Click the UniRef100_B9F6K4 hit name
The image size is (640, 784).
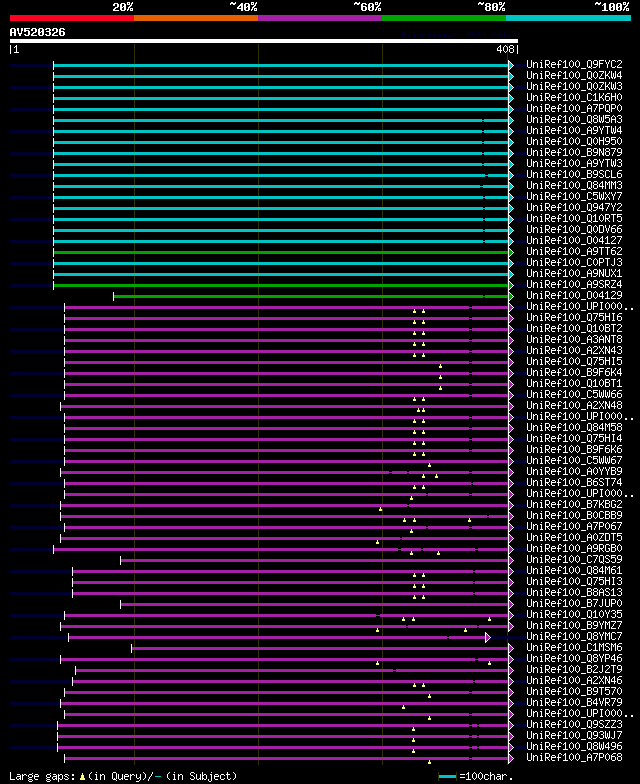pos(574,372)
